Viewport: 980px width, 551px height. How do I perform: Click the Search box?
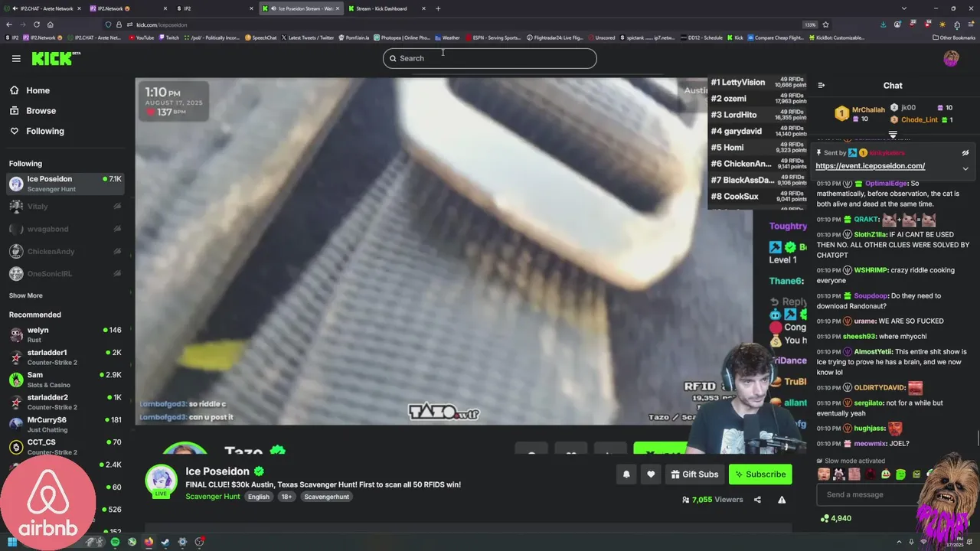[490, 58]
